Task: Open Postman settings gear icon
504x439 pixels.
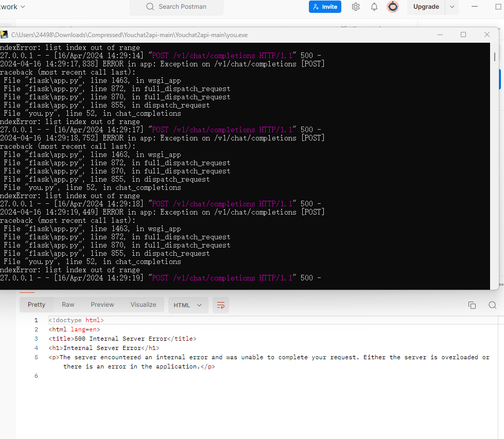Action: [x=356, y=7]
